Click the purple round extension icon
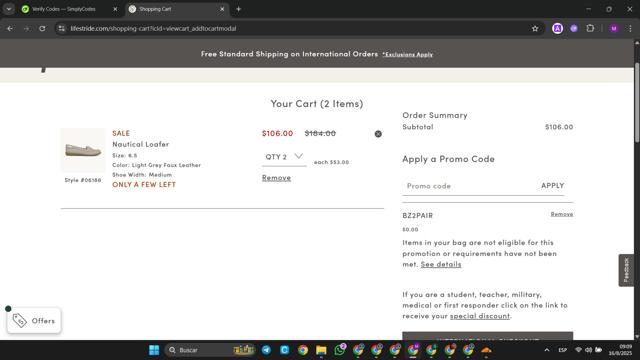This screenshot has width=640, height=360. coord(574,29)
